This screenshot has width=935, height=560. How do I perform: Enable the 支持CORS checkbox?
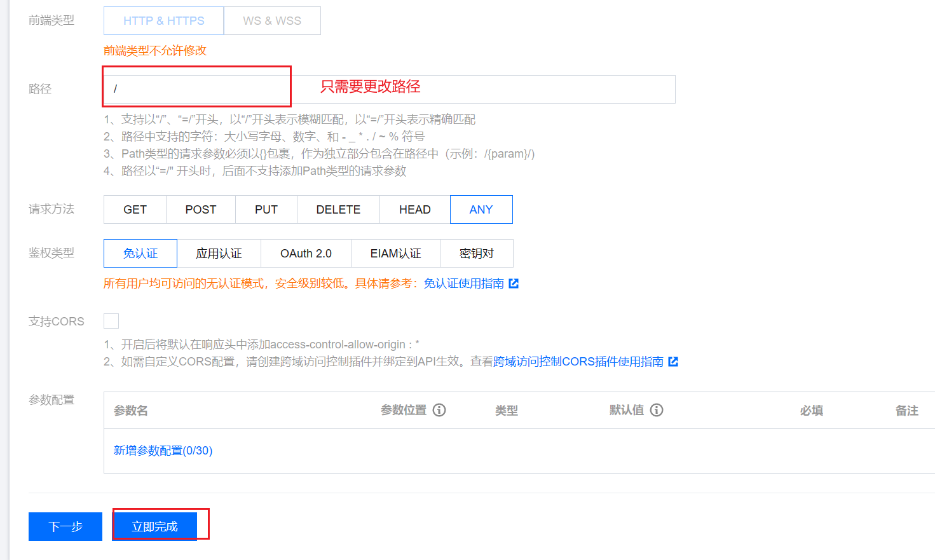click(x=111, y=321)
